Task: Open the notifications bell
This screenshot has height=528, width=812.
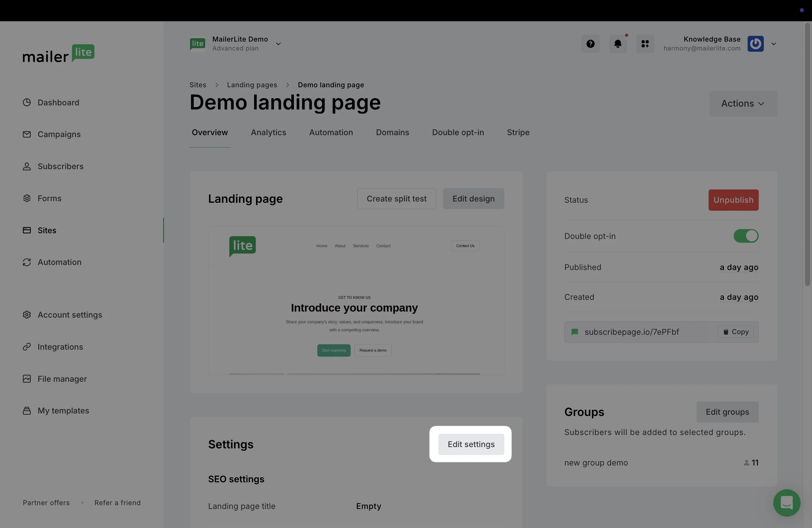Action: pyautogui.click(x=618, y=44)
